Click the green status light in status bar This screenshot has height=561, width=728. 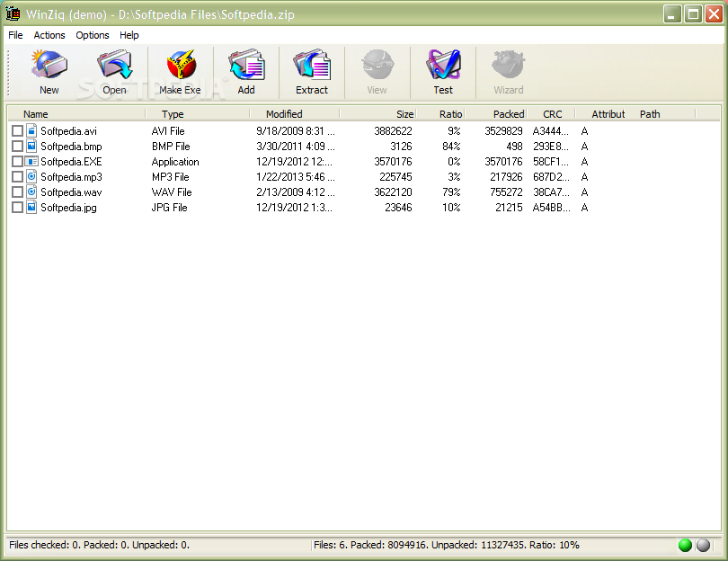coord(685,545)
